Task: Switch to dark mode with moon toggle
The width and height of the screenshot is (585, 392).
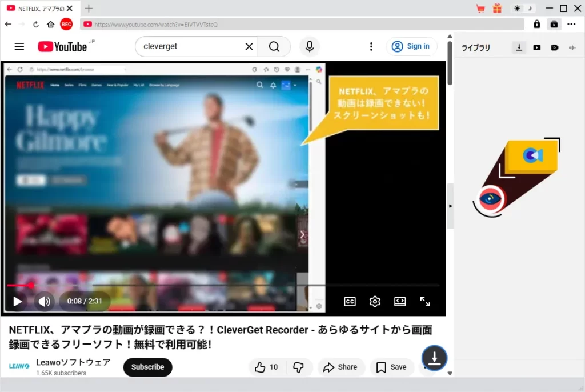Action: (x=530, y=9)
